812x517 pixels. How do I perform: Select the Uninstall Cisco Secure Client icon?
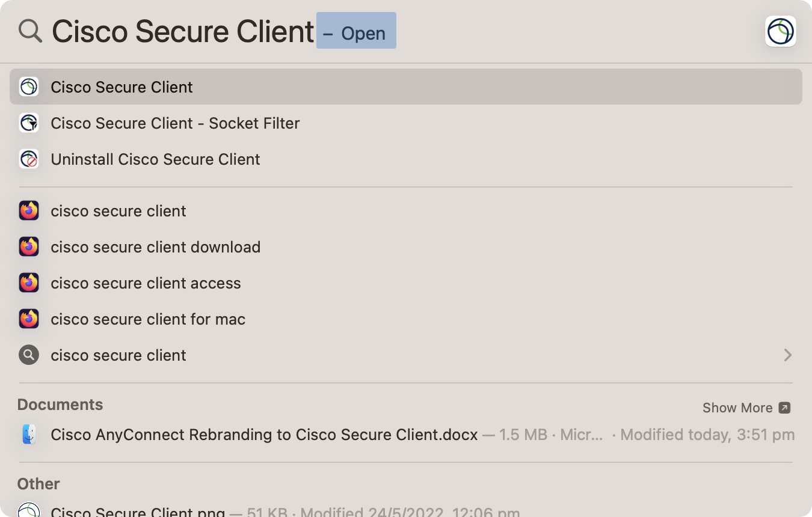(29, 159)
